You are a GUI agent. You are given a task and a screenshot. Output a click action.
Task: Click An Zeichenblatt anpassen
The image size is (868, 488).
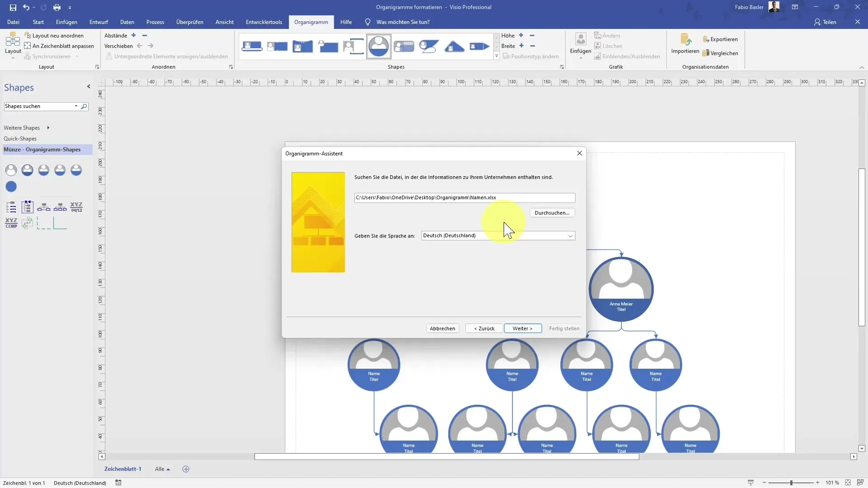click(59, 46)
